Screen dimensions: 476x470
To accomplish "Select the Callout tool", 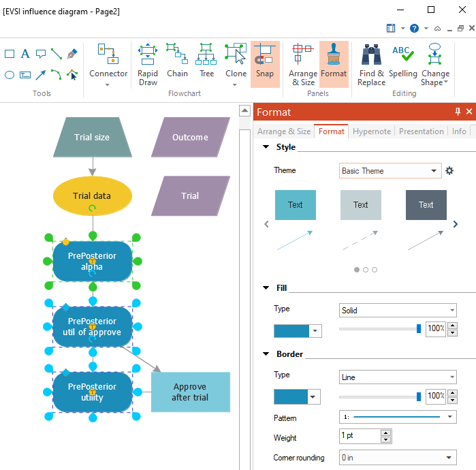I will pos(41,54).
